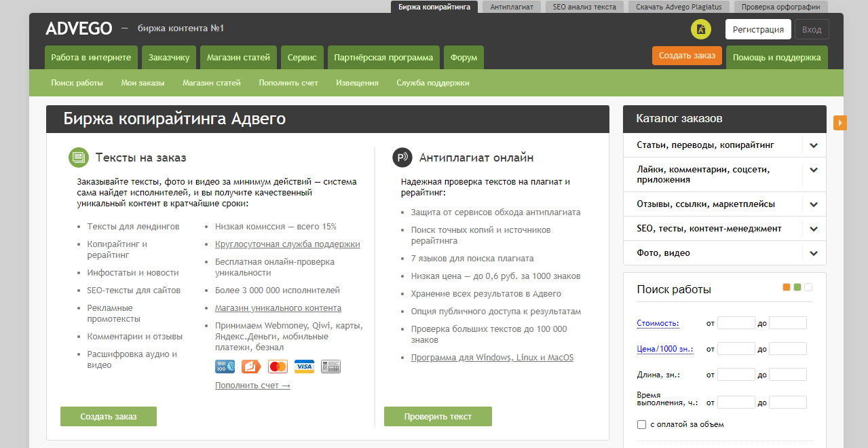Viewport: 868px width, 448px height.
Task: Open 'Поиск работы' in the green submenu
Action: click(77, 83)
